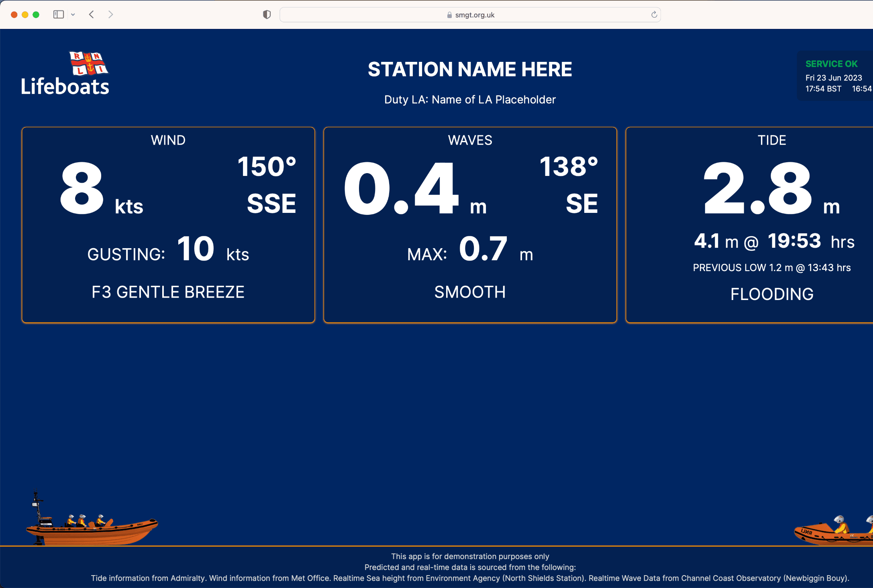Select the WAVES panel heading

coord(470,140)
